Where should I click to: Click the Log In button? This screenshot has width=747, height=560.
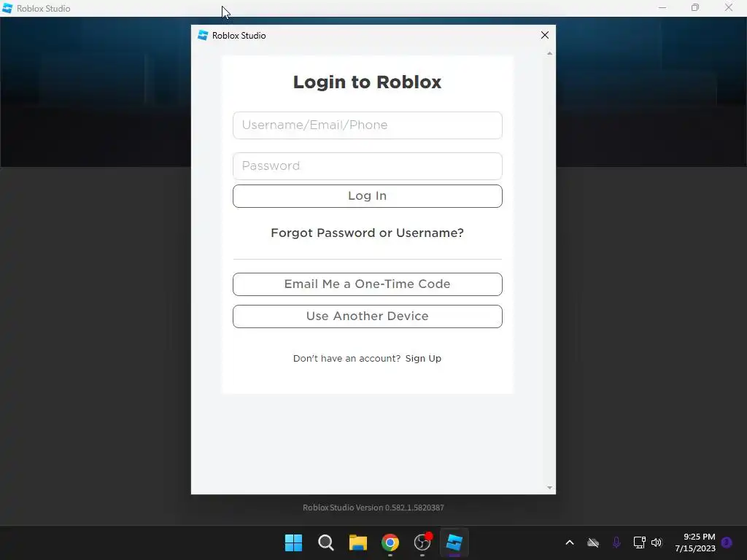point(368,196)
